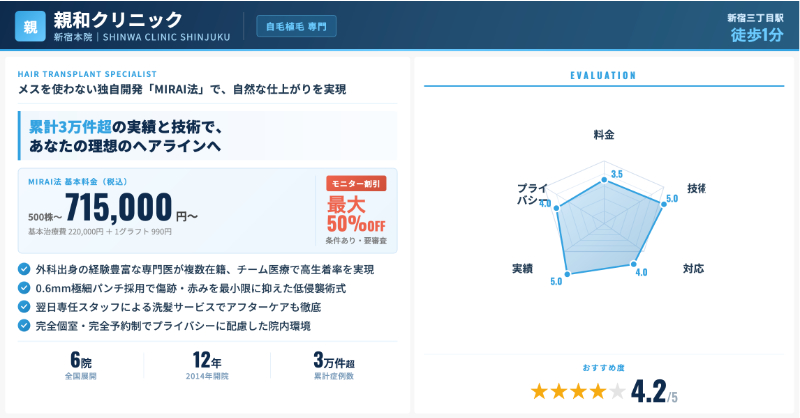Click the 4.2 recommendation score
The width and height of the screenshot is (800, 418).
pyautogui.click(x=649, y=389)
